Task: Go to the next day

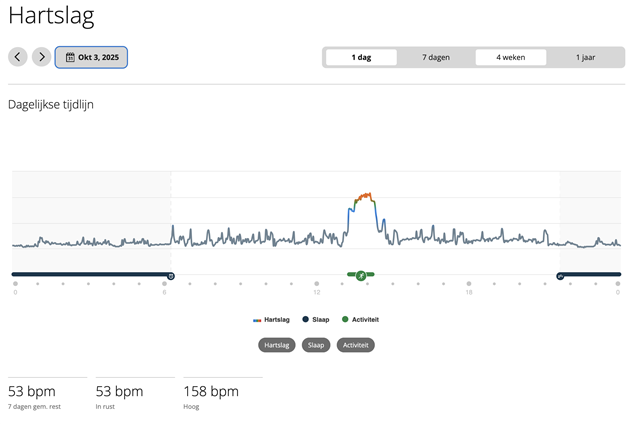Action: point(41,57)
